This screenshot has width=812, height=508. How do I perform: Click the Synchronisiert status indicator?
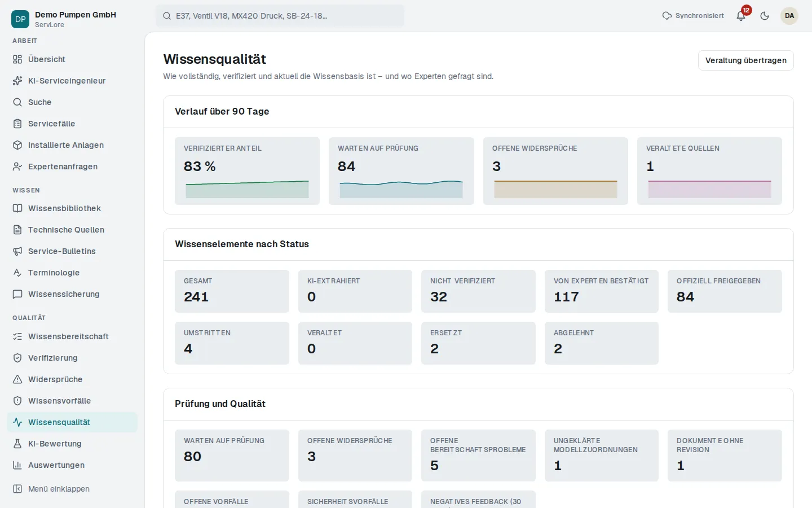tap(693, 16)
